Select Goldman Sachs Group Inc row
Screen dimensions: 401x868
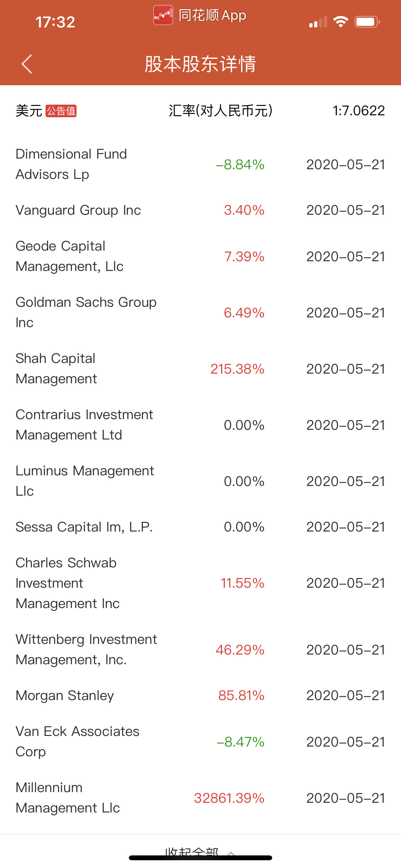200,313
